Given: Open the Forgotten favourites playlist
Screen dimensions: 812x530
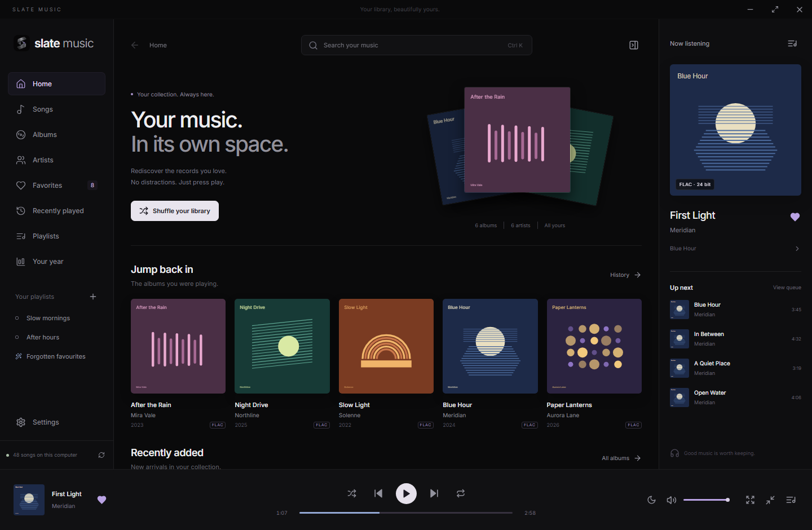Looking at the screenshot, I should [56, 356].
